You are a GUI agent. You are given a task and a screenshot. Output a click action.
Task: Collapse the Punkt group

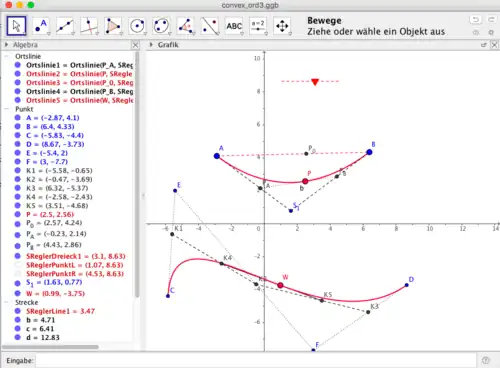point(7,109)
